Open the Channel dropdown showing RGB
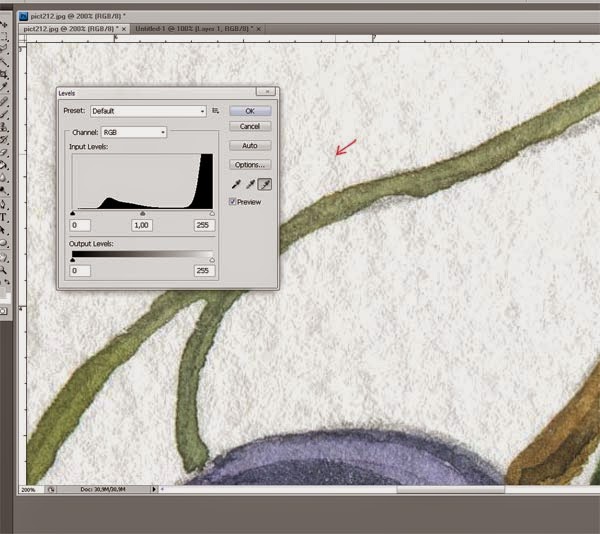The image size is (600, 534). [134, 132]
